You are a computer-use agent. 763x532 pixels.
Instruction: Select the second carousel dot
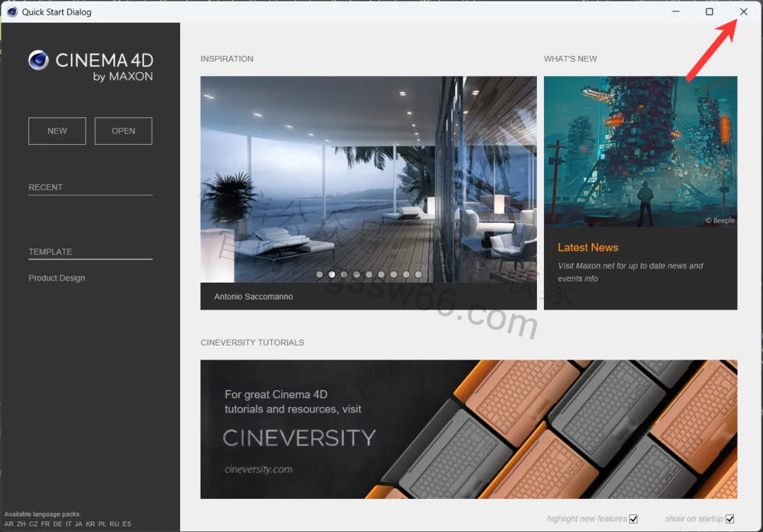coord(332,275)
